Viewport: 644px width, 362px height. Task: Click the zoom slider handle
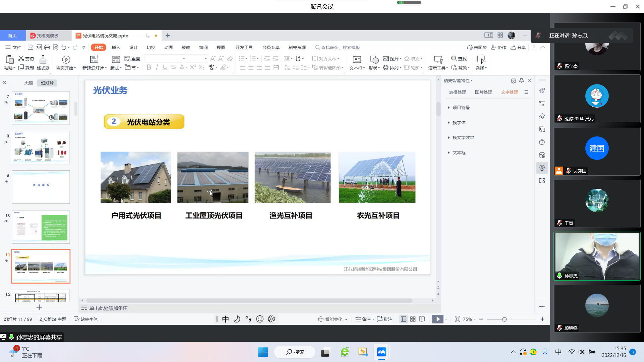[504, 319]
